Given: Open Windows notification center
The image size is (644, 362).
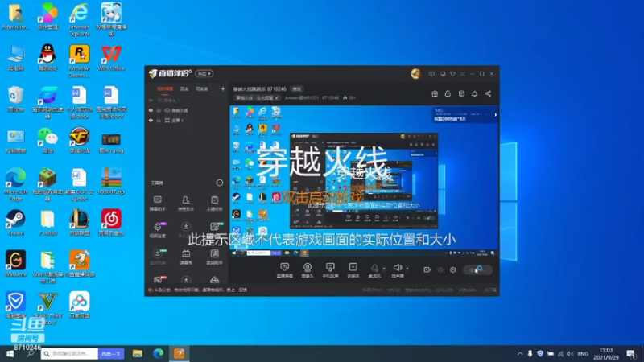Looking at the screenshot, I should [x=631, y=354].
